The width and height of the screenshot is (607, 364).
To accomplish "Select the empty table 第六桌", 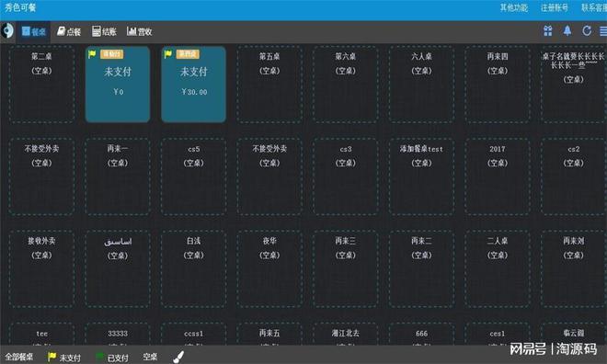I will [345, 85].
